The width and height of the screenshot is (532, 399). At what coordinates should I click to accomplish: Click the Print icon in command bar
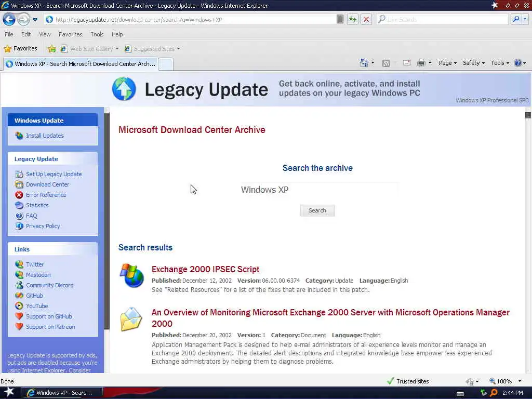(421, 63)
